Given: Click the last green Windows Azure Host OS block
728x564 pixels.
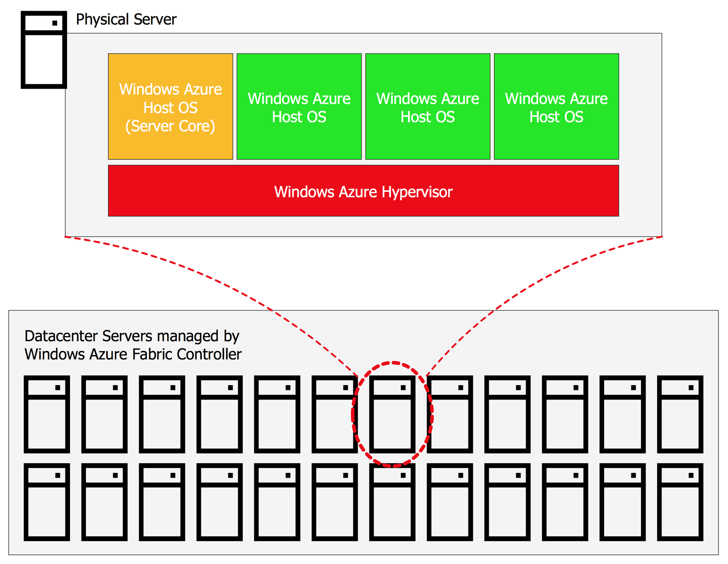Looking at the screenshot, I should coord(556,107).
